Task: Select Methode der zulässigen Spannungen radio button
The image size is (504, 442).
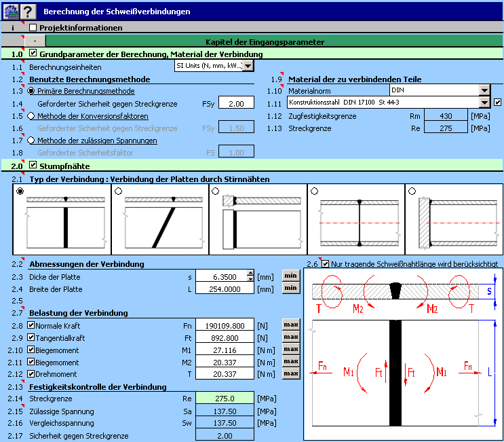Action: coord(31,141)
